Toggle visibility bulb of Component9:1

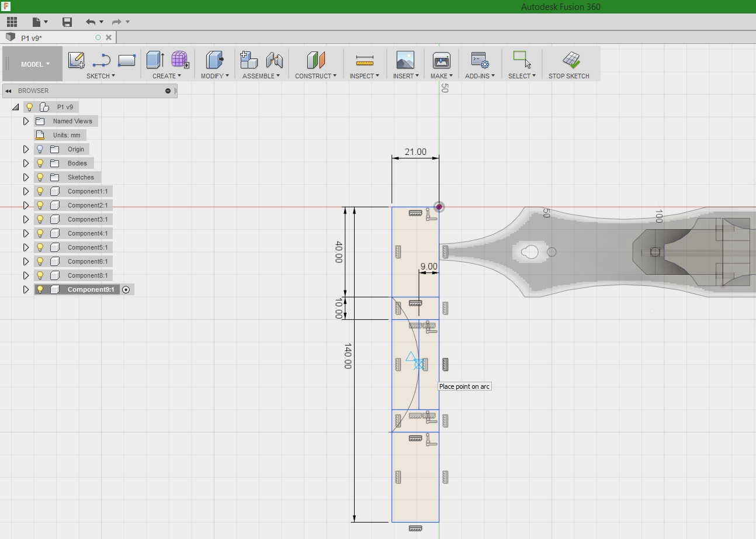point(40,289)
